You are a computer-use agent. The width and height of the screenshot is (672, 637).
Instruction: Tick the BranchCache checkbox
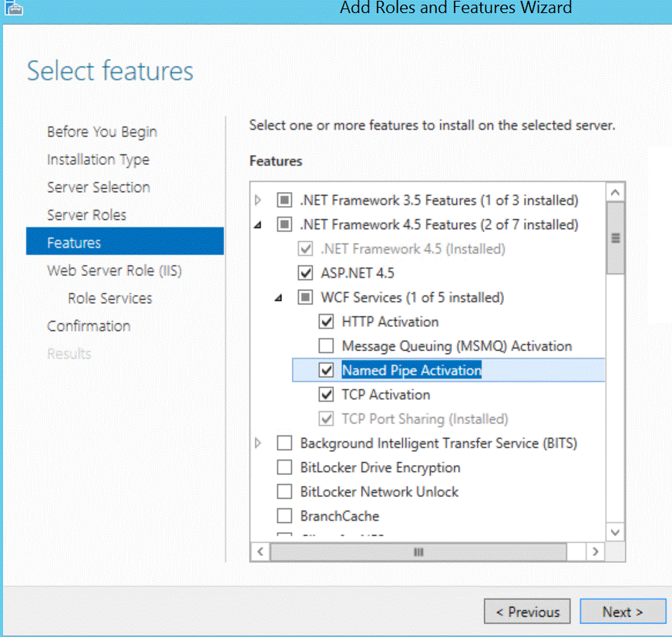coord(284,516)
